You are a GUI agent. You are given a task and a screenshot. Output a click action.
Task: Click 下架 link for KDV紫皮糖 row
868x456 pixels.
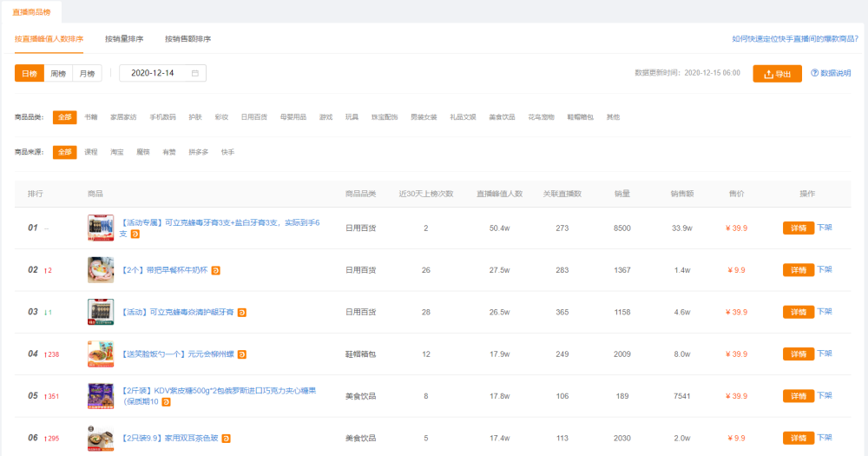click(x=825, y=395)
